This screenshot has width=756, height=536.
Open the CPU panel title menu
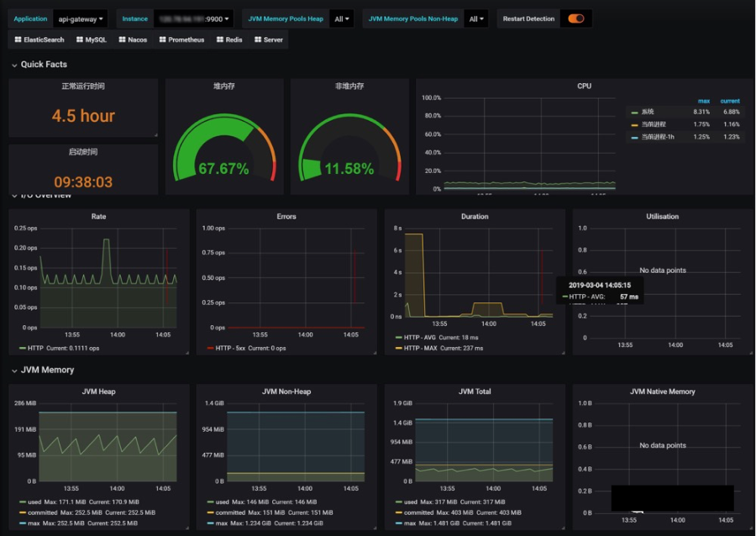[x=584, y=86]
